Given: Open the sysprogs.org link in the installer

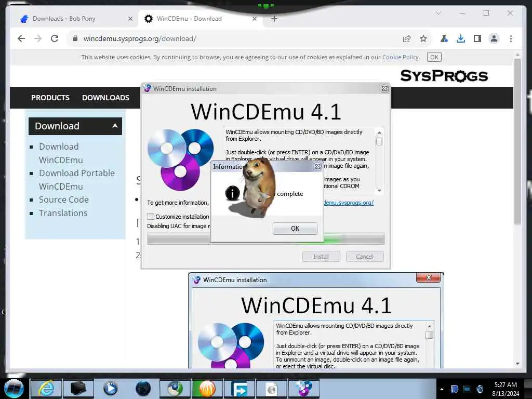Looking at the screenshot, I should click(348, 203).
